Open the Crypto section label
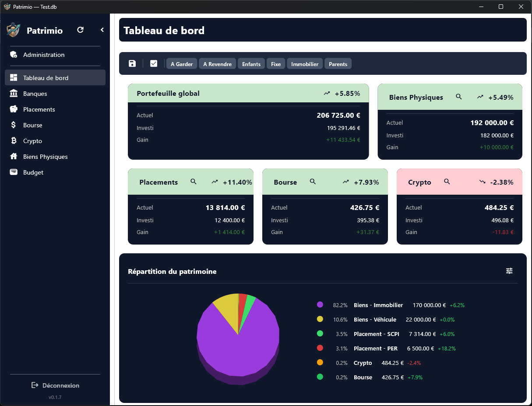532x406 pixels. 32,141
